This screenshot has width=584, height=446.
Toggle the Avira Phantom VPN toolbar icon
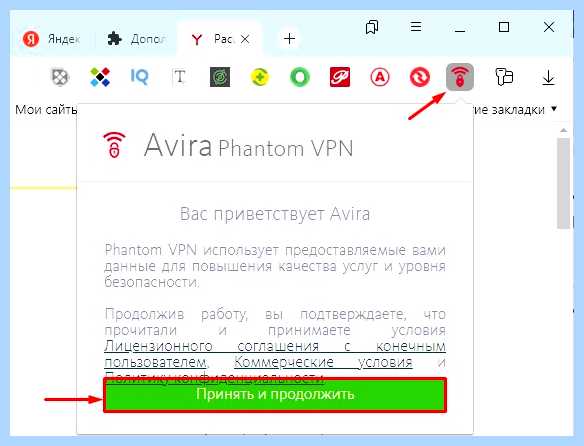click(460, 77)
